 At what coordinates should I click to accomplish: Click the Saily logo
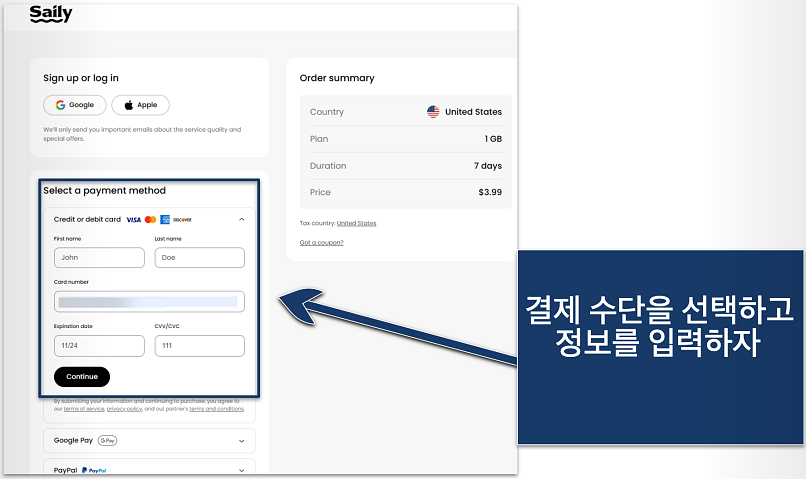(x=50, y=14)
